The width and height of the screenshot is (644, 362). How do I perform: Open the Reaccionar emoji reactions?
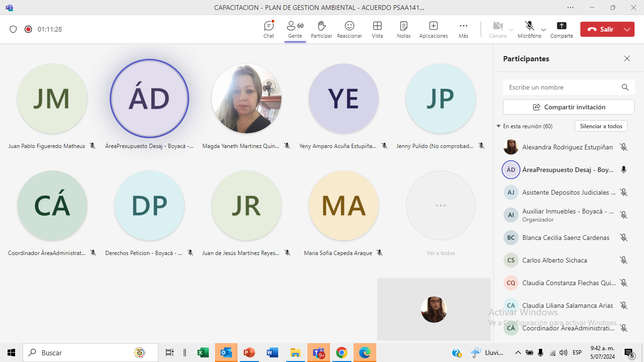(349, 29)
